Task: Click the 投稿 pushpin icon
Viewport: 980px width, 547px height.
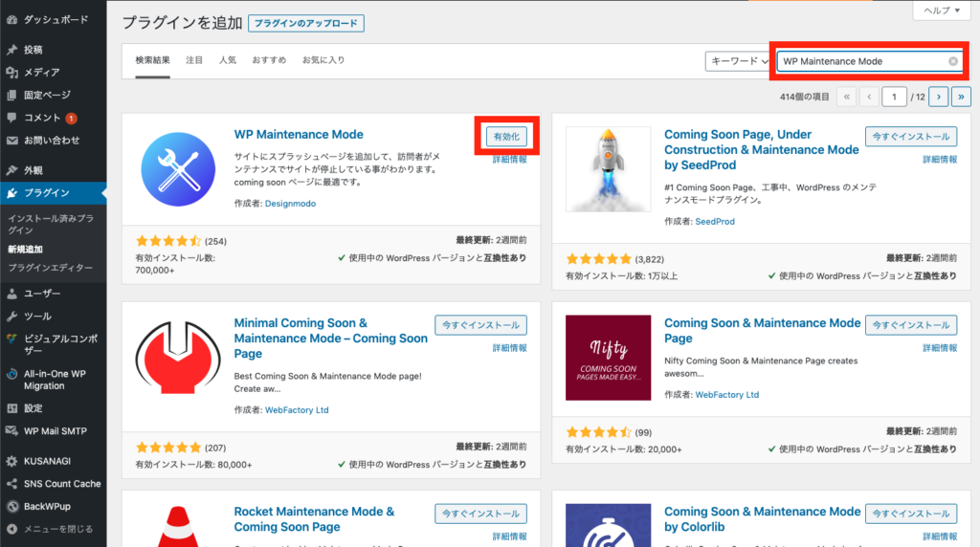Action: 11,50
